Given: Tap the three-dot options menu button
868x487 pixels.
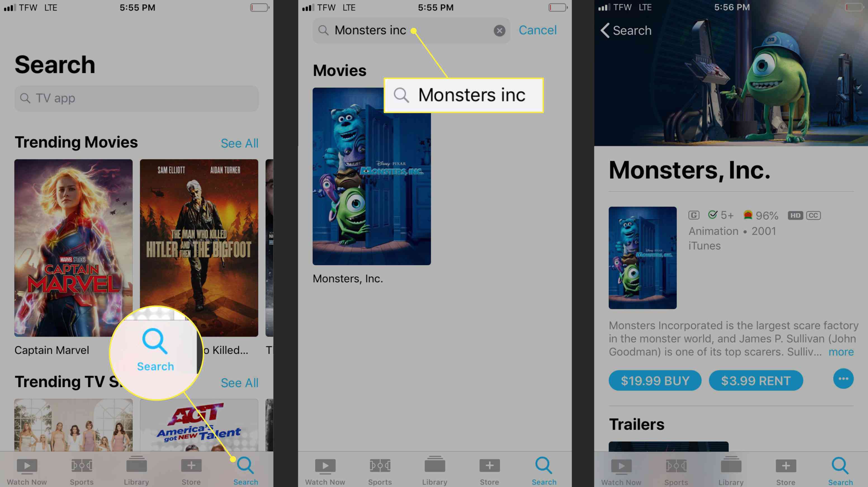Looking at the screenshot, I should pos(843,380).
